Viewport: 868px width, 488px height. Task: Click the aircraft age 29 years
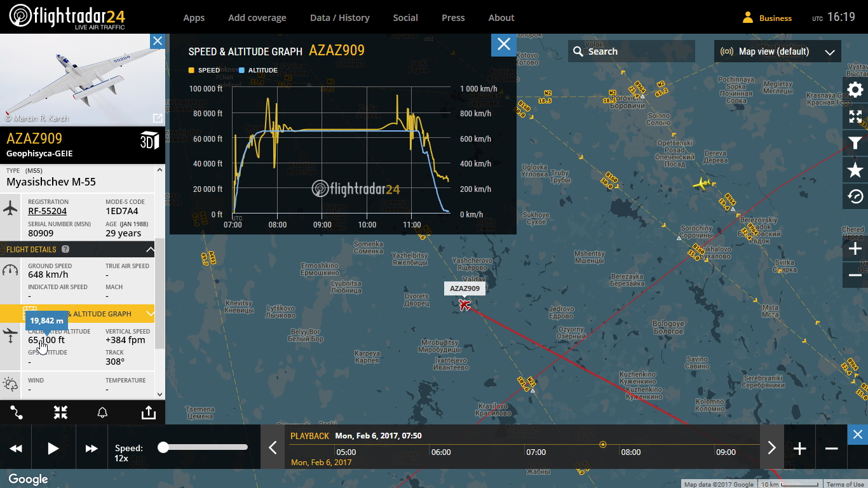coord(123,233)
